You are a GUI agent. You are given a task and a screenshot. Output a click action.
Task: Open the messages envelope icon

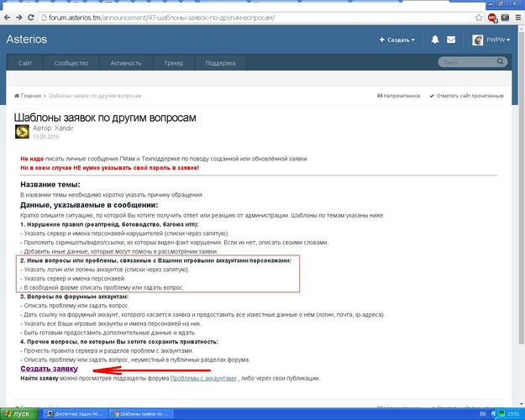(x=451, y=39)
